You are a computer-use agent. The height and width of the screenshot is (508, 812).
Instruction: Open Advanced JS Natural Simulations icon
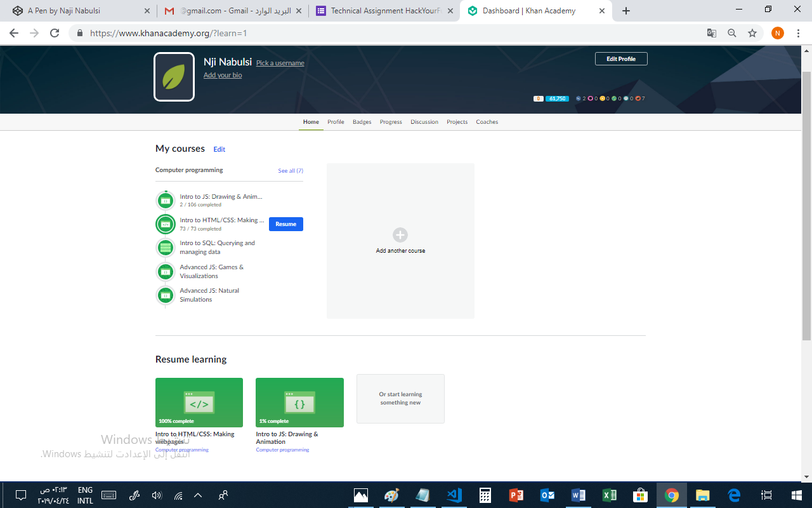coord(166,295)
